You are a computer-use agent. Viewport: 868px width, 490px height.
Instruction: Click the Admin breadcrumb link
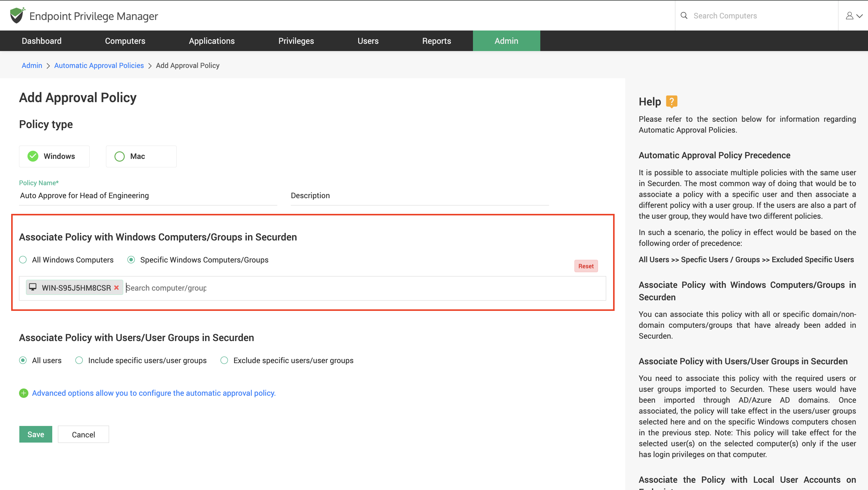[32, 65]
